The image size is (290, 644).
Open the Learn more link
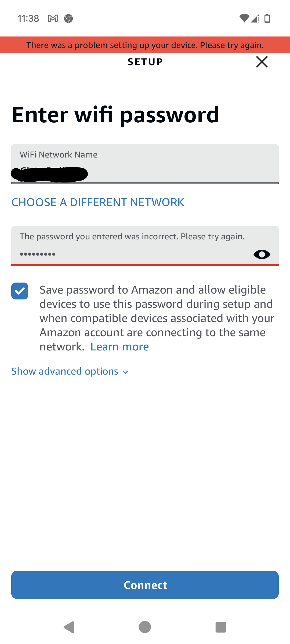click(119, 347)
